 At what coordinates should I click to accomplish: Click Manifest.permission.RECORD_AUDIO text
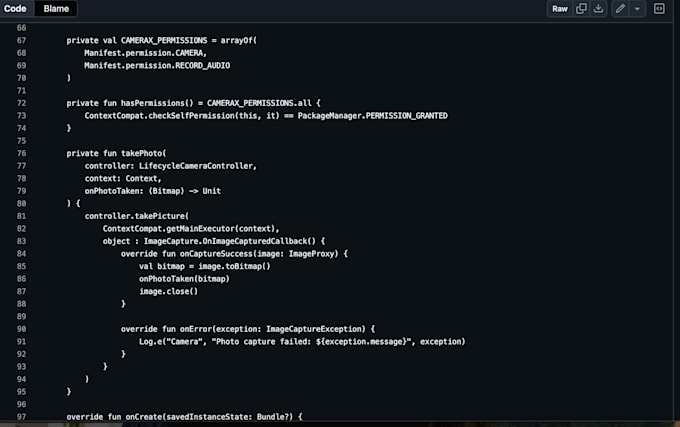(157, 65)
